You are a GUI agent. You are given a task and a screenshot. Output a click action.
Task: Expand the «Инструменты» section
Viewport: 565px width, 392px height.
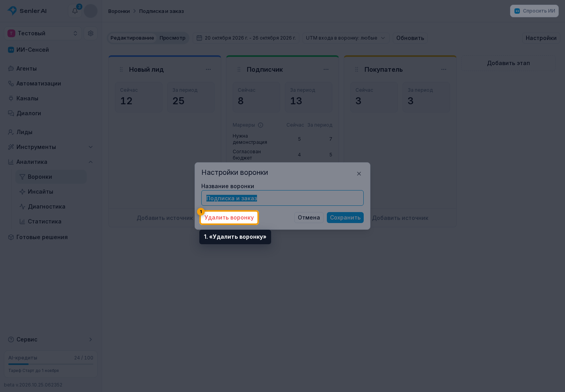(51, 147)
